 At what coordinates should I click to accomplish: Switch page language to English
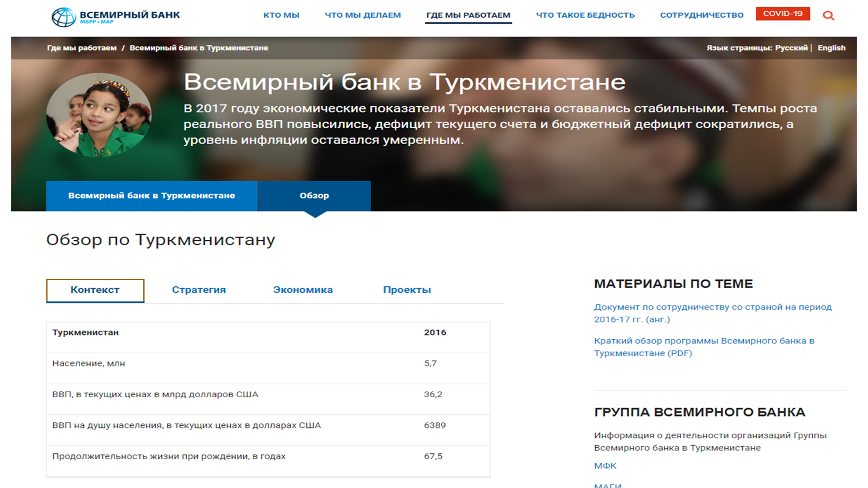point(831,48)
